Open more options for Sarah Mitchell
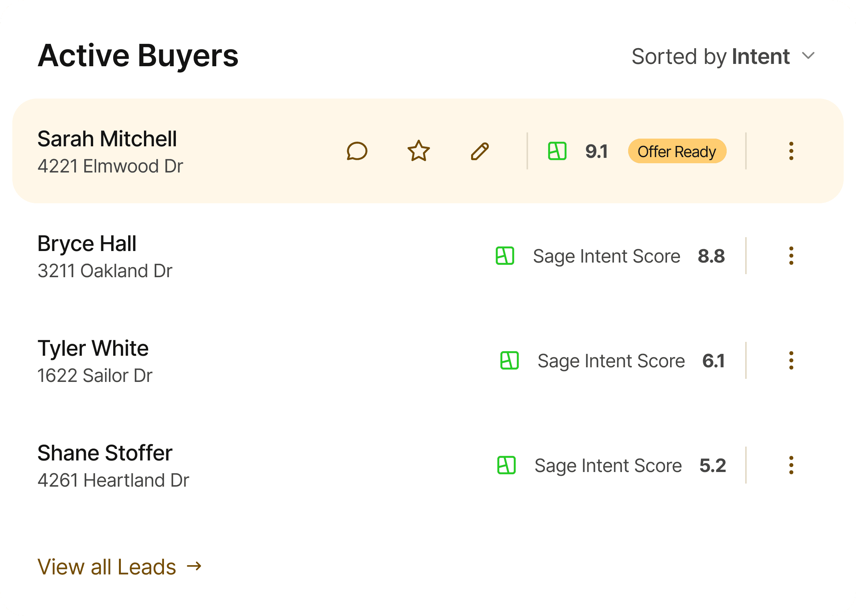The height and width of the screenshot is (616, 856). [791, 151]
